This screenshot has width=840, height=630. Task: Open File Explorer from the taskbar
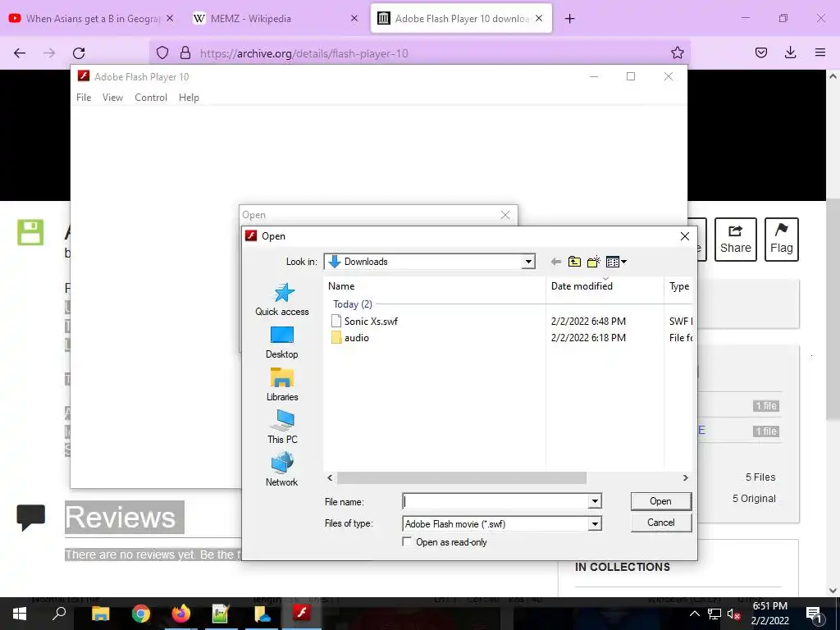[100, 614]
